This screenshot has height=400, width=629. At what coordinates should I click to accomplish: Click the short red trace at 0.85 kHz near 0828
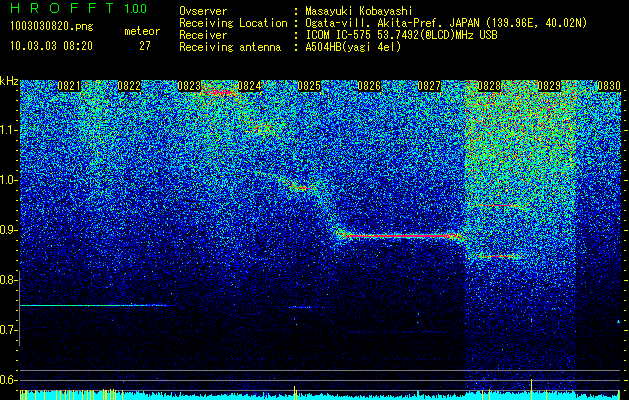499,256
